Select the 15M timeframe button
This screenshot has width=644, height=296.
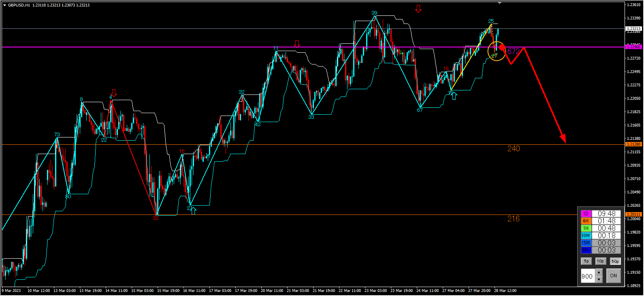click(x=586, y=243)
